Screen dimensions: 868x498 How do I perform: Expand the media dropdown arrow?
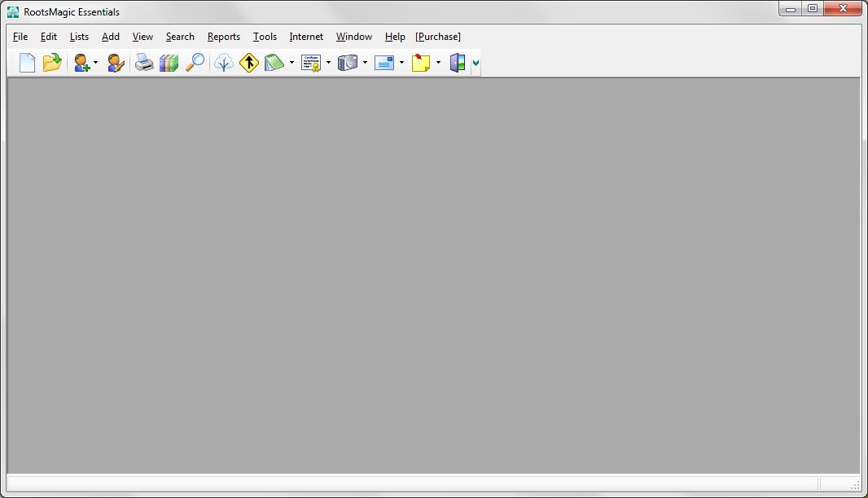click(x=364, y=63)
